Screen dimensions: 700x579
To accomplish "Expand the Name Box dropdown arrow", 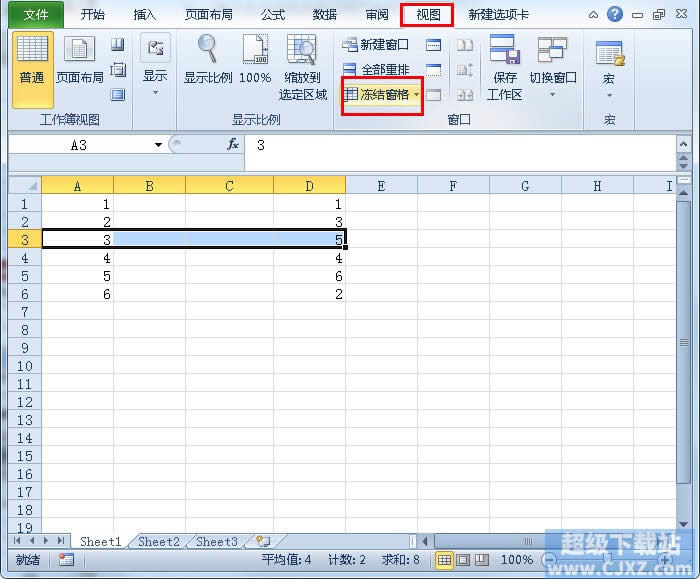I will click(158, 145).
